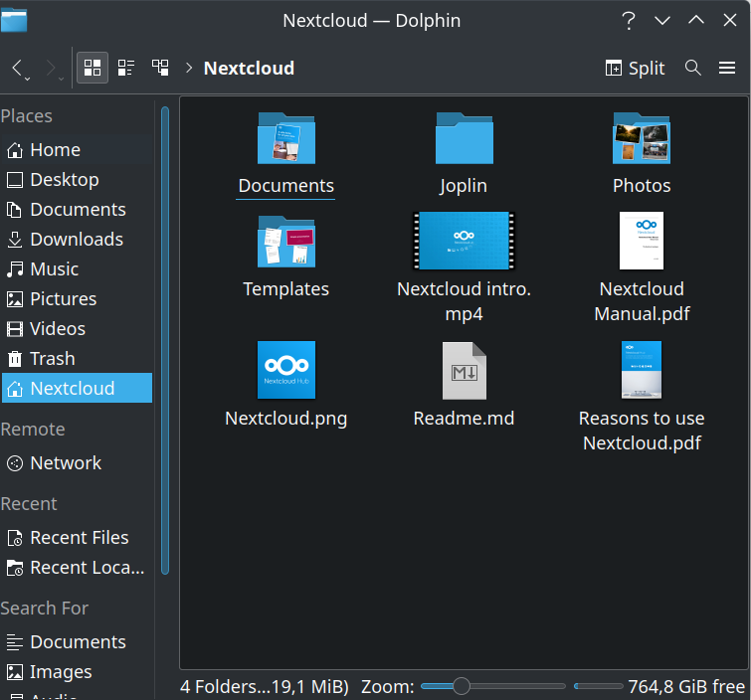Go back with the back arrow button
This screenshot has width=751, height=700.
tap(17, 68)
